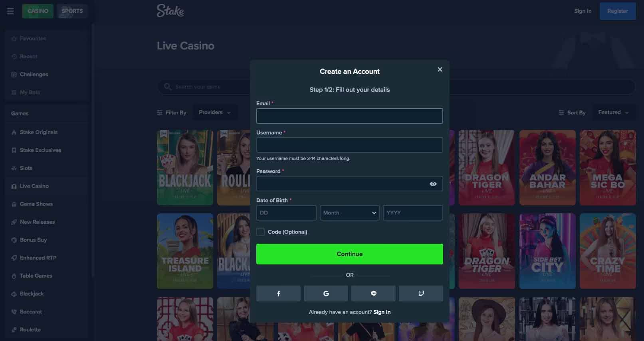The height and width of the screenshot is (341, 644).
Task: Sign up with Google icon
Action: (326, 294)
